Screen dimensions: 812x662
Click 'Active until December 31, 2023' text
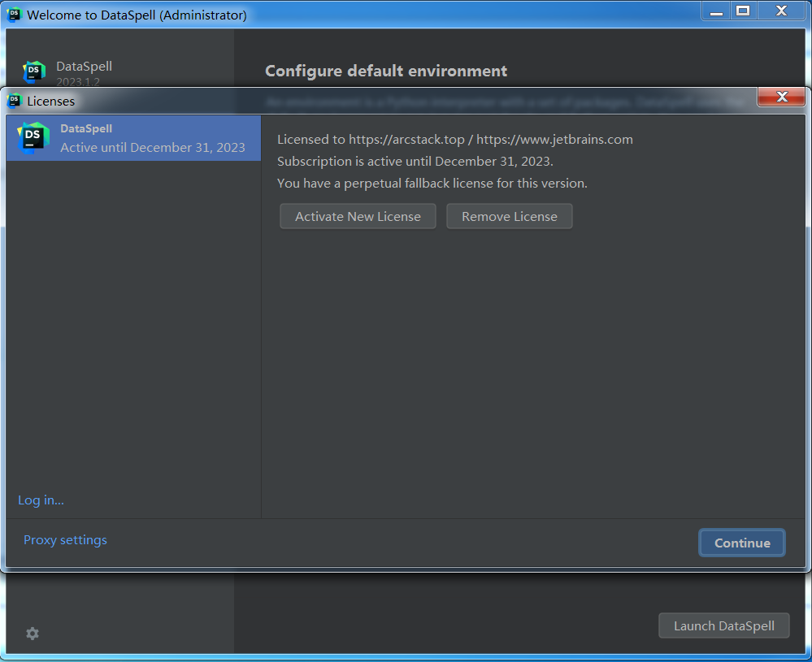(153, 148)
